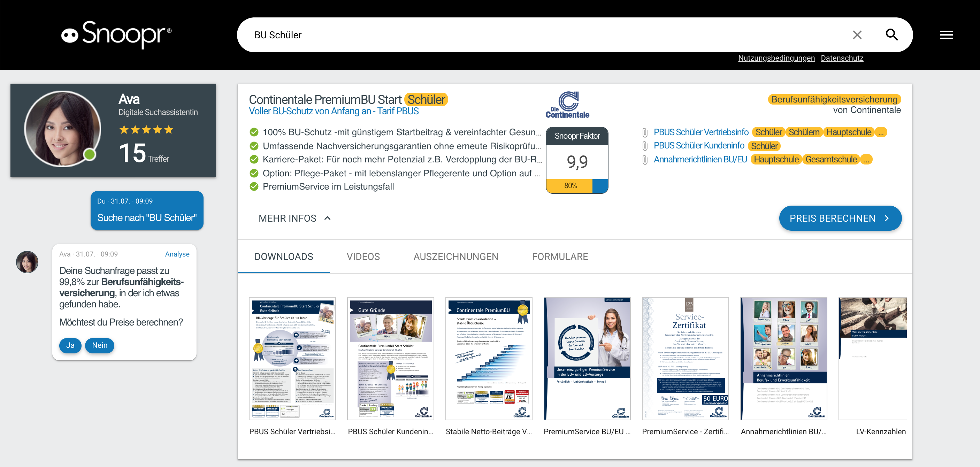Click the magnifier search icon
Image resolution: width=980 pixels, height=467 pixels.
[892, 35]
